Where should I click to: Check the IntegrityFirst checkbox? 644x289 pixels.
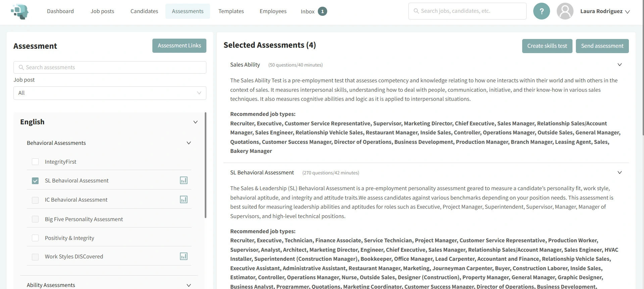[x=35, y=162]
